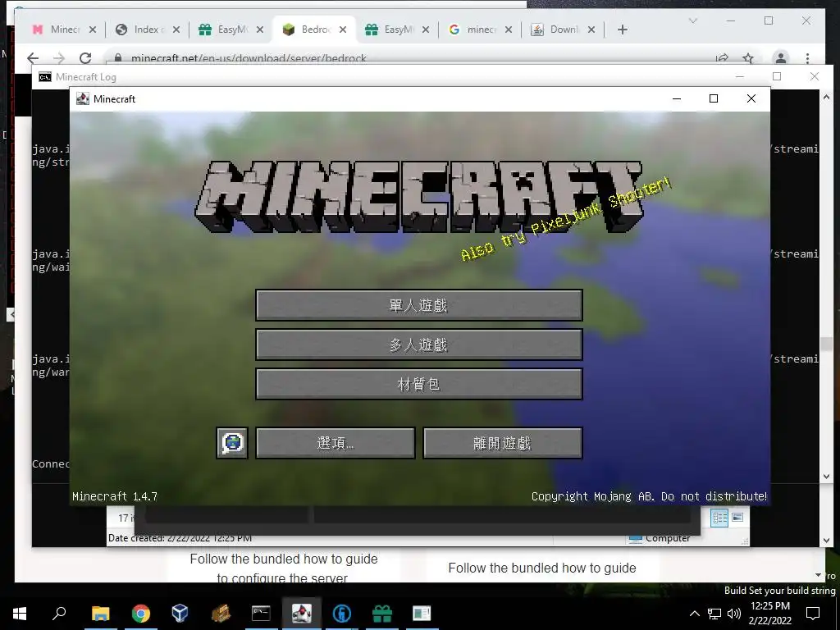840x630 pixels.
Task: Open the Windows notification center
Action: pyautogui.click(x=813, y=614)
